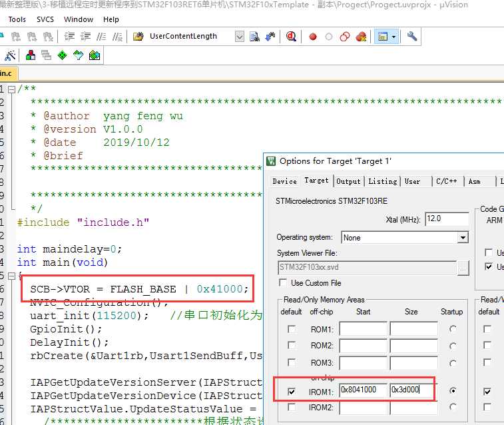Switch to Output tab
The height and width of the screenshot is (425, 504).
click(348, 181)
